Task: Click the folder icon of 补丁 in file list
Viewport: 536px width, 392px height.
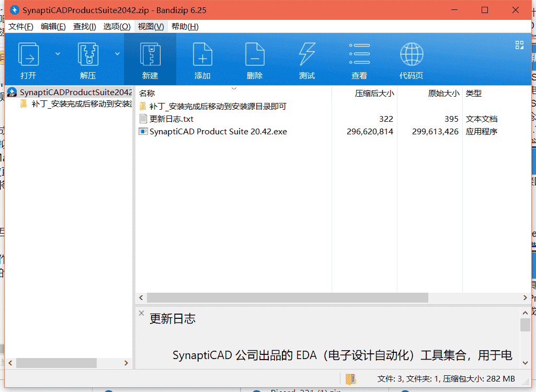Action: (143, 106)
